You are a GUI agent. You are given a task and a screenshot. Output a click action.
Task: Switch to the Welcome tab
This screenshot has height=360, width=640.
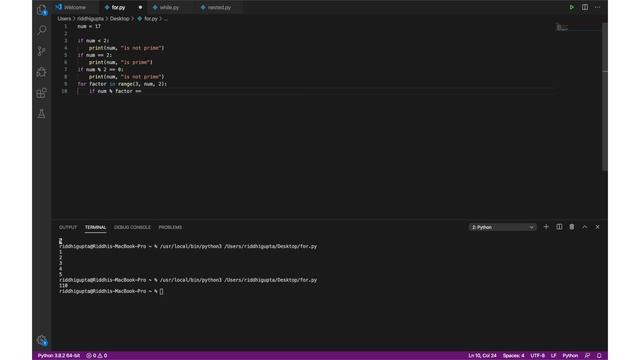click(75, 7)
